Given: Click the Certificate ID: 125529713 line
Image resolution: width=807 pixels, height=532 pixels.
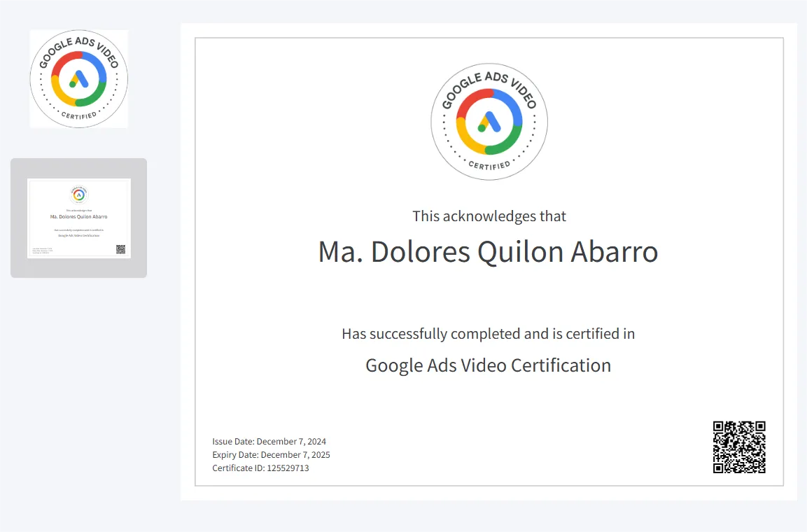Looking at the screenshot, I should [260, 468].
